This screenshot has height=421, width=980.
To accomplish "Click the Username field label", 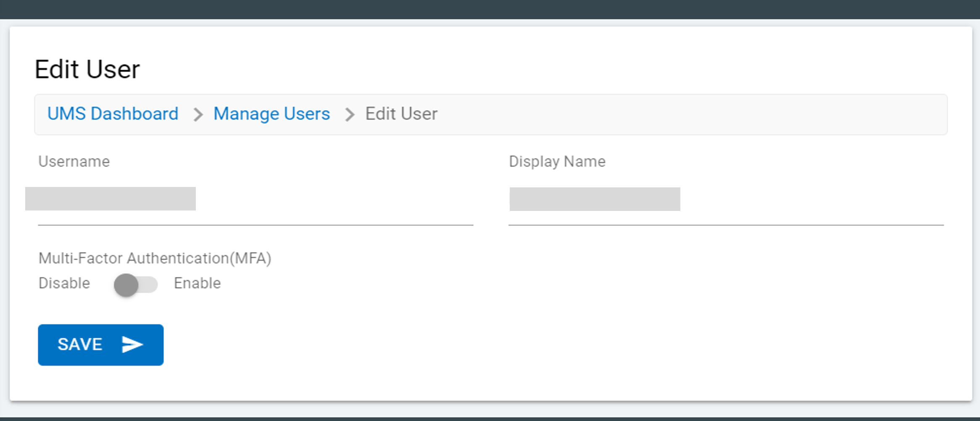I will 74,161.
